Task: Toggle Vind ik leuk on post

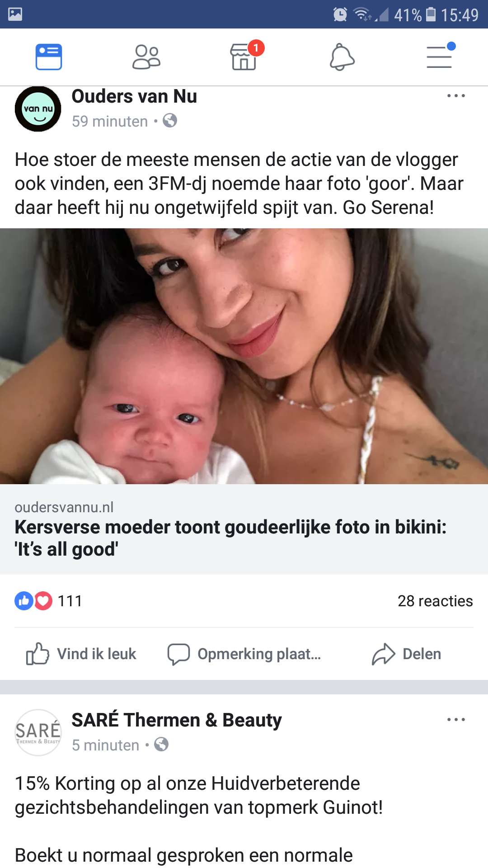Action: 81,654
